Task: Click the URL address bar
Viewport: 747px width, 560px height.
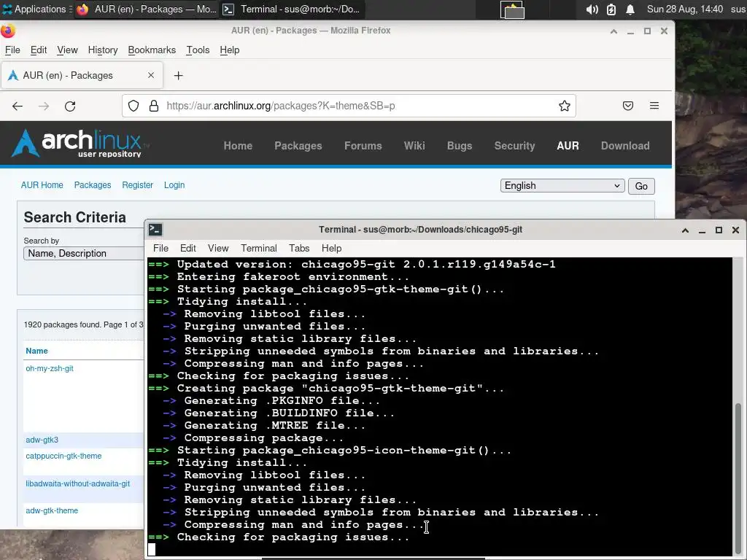Action: tap(349, 106)
